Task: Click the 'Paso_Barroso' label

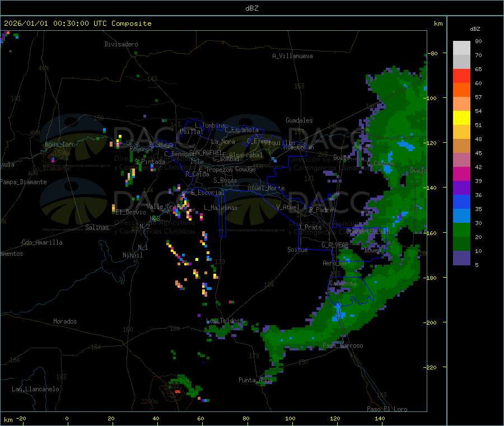Action: click(343, 346)
